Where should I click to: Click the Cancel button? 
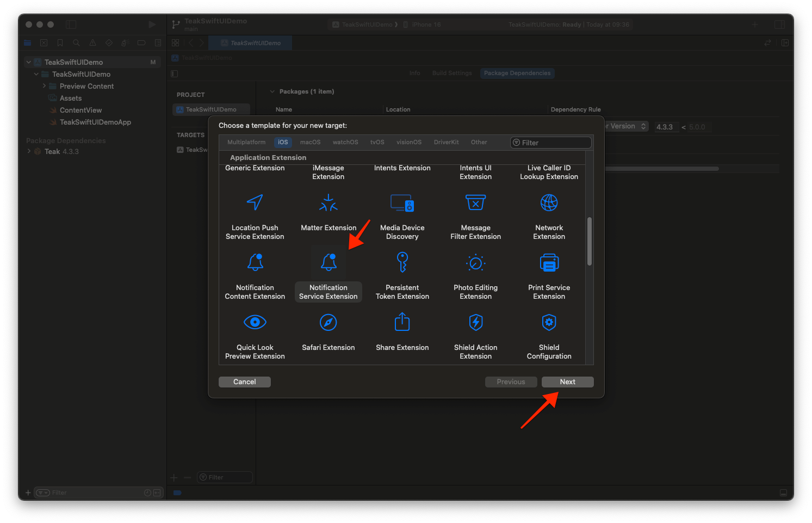pos(245,382)
